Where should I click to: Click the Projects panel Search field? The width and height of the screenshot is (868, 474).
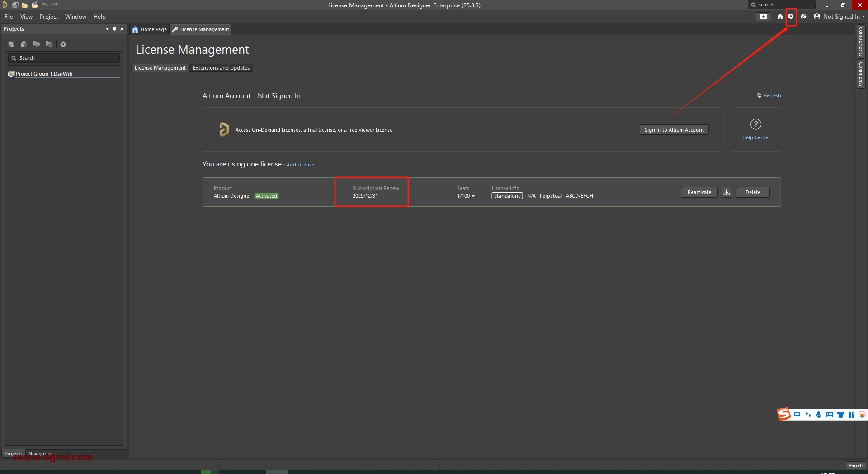coord(64,58)
